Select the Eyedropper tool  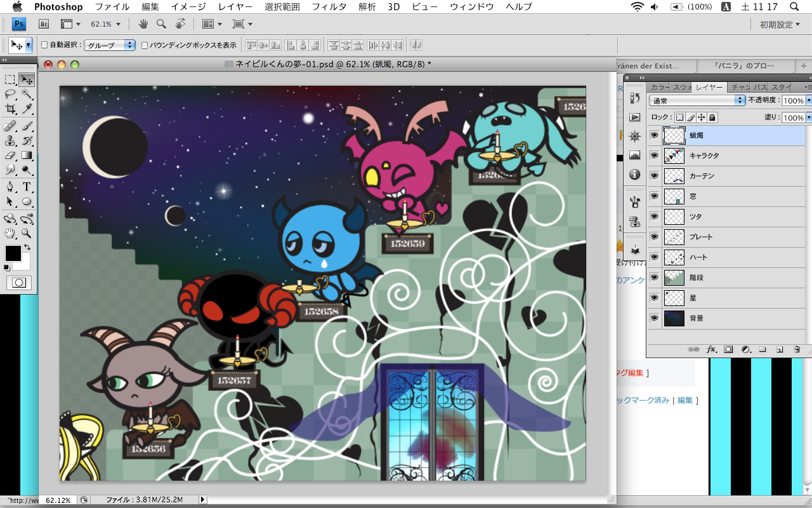coord(27,109)
